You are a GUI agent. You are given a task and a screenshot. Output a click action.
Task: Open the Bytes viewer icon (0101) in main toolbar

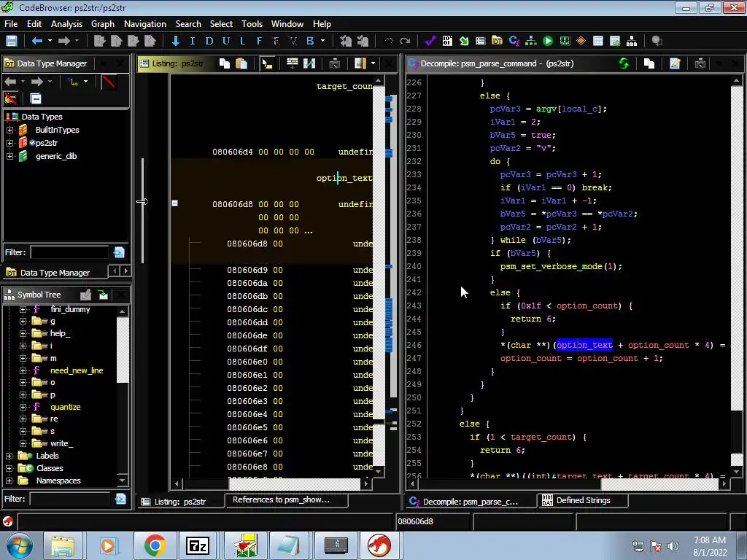[x=447, y=41]
